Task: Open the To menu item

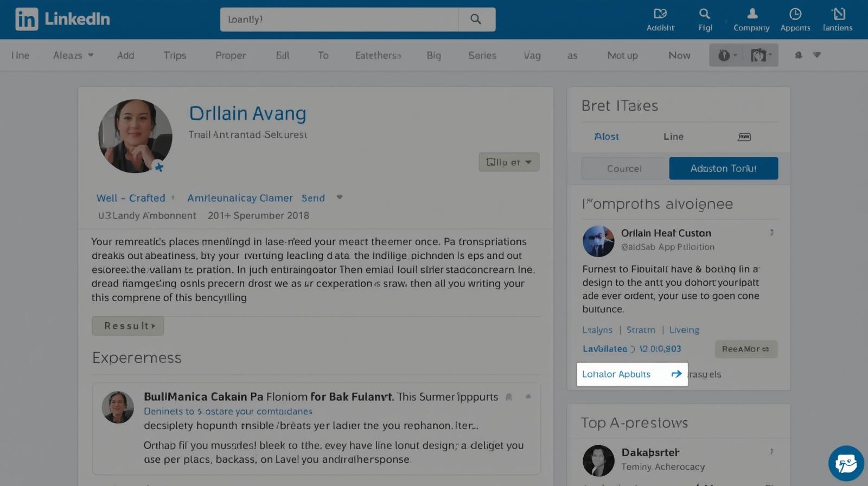Action: click(323, 55)
